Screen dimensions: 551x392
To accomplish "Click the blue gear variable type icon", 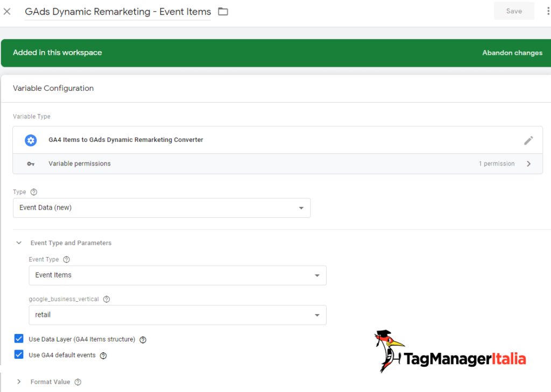I will [31, 140].
